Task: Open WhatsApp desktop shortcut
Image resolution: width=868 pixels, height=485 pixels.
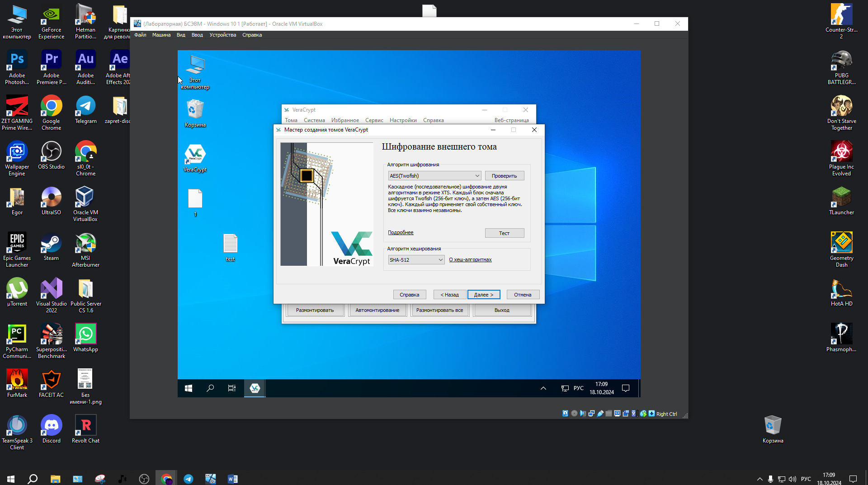Action: [x=85, y=338]
